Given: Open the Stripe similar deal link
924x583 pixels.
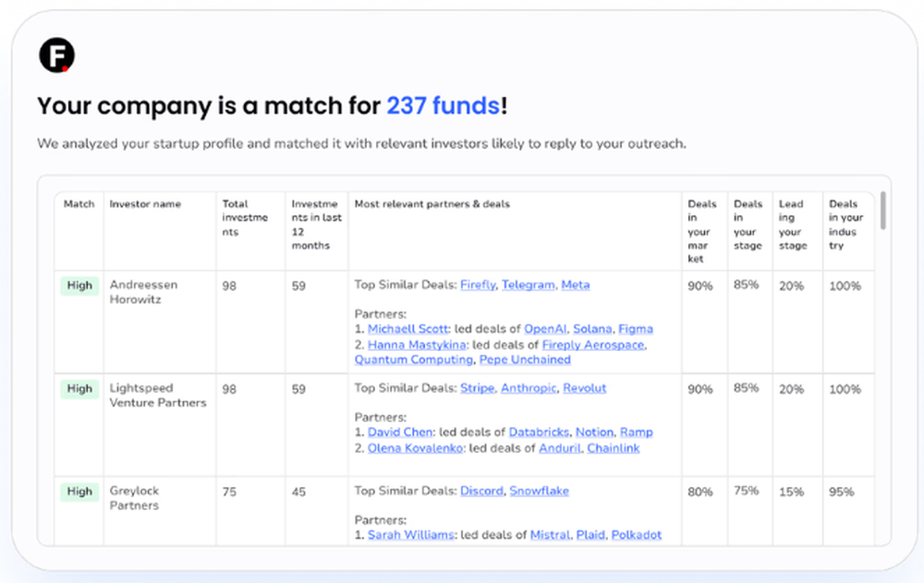Looking at the screenshot, I should click(x=478, y=388).
